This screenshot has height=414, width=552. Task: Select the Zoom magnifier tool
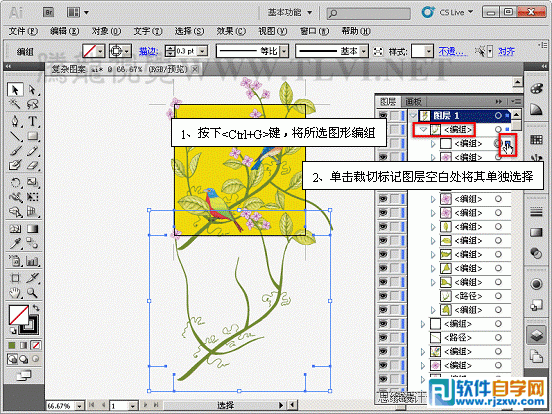point(32,292)
